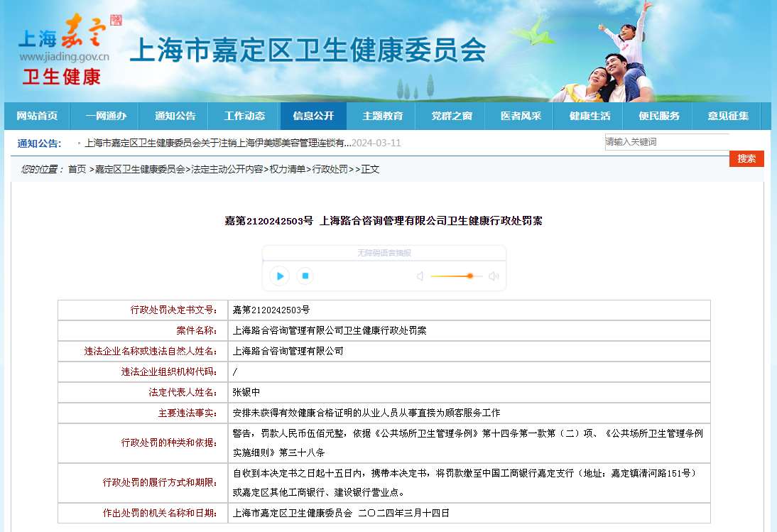Screen dimensions: 777x532
Task: Open the 工作动态 menu item
Action: [x=244, y=116]
